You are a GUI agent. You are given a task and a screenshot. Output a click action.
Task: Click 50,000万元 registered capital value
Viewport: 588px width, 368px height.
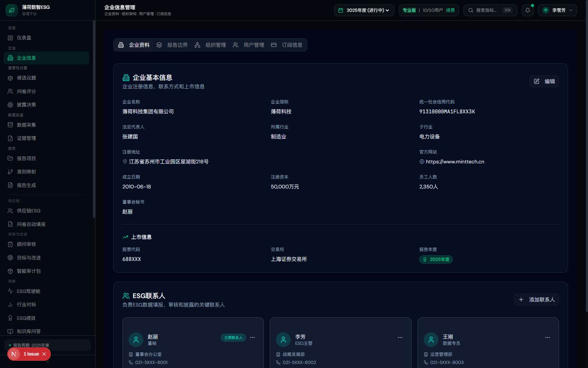tap(285, 187)
